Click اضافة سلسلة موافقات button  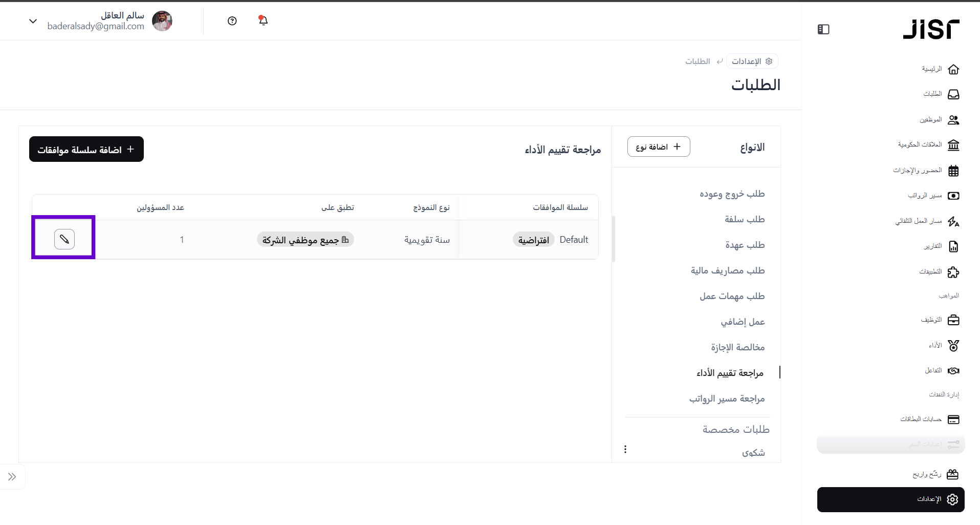tap(86, 149)
